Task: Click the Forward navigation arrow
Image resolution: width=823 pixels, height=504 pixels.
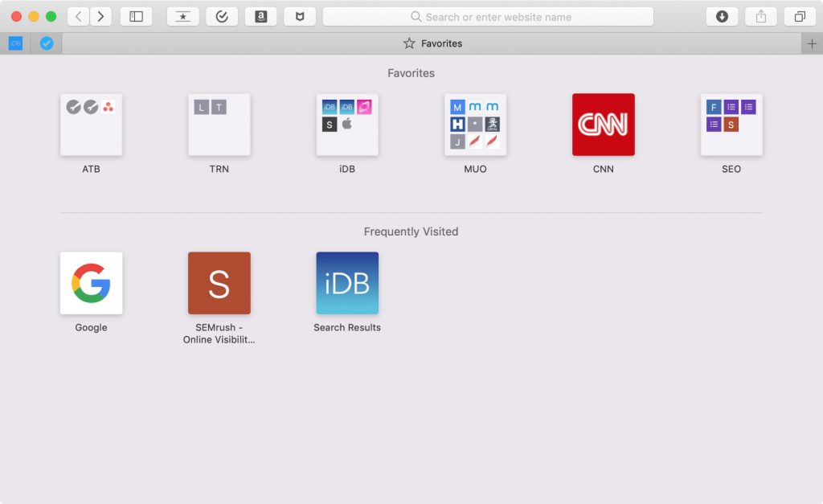Action: click(x=100, y=16)
